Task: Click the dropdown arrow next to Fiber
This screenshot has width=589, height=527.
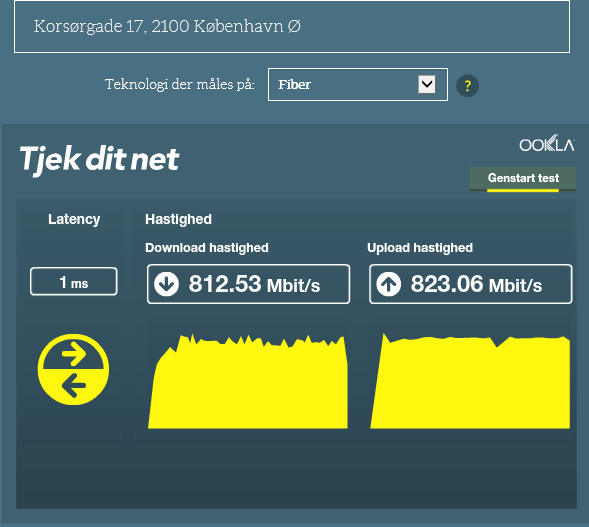Action: 427,85
